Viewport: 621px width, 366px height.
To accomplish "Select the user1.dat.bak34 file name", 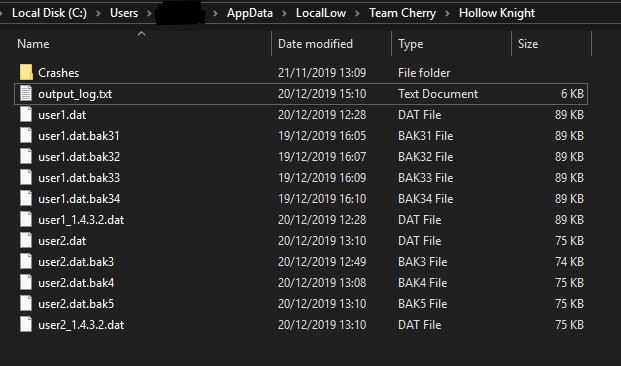I will (x=79, y=199).
